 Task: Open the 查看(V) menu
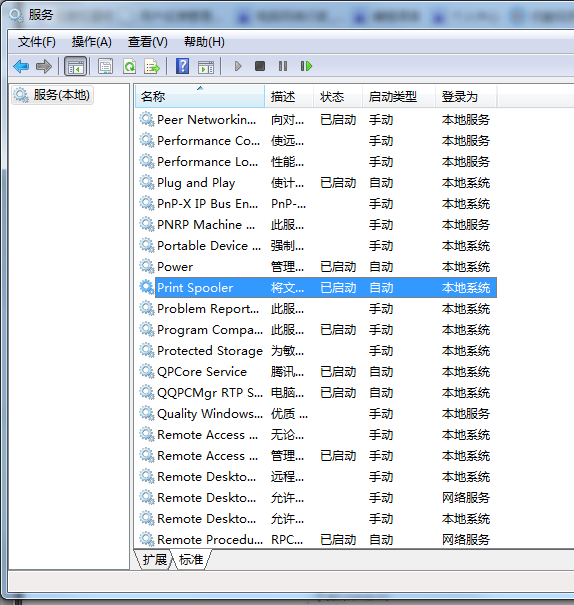pos(148,42)
